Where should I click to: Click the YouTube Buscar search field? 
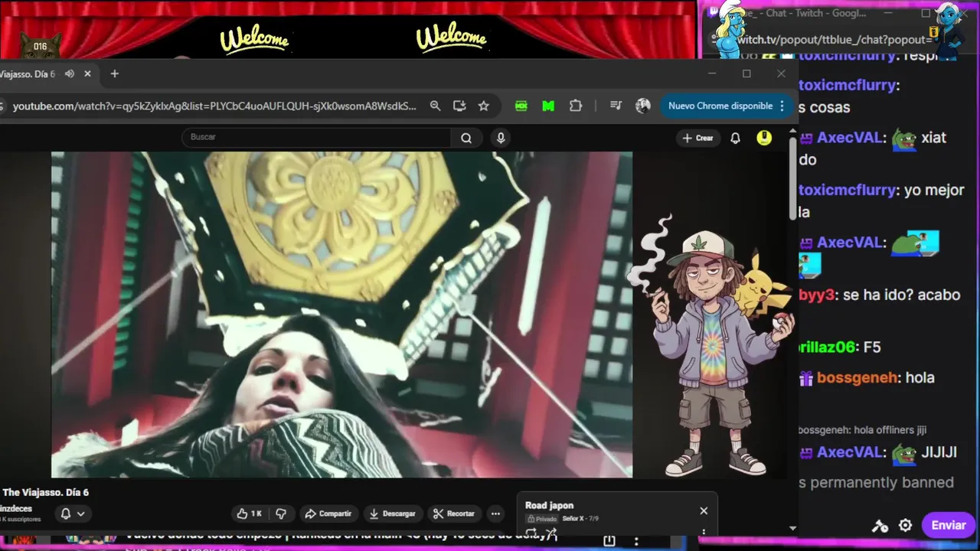[x=316, y=138]
